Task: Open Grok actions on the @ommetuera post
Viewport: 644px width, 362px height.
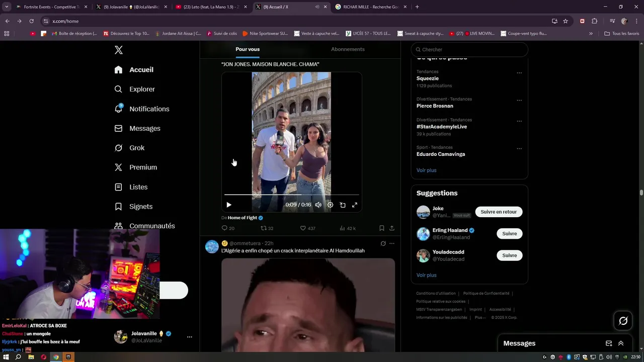Action: [x=383, y=243]
